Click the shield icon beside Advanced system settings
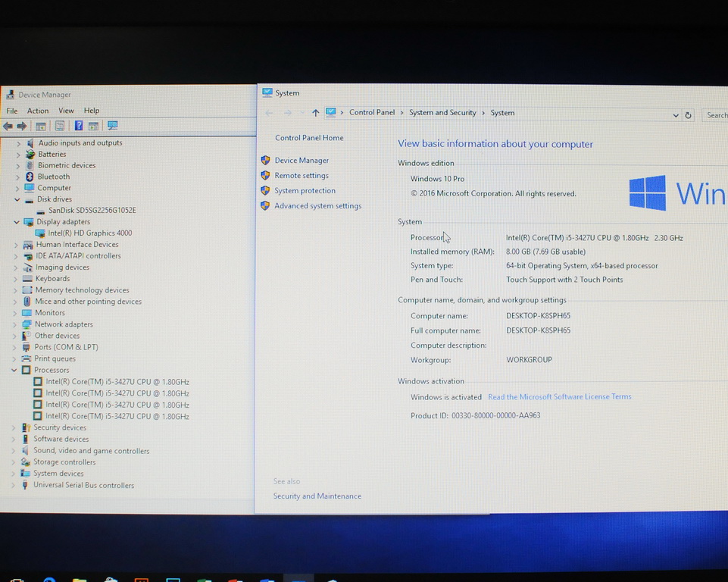This screenshot has width=728, height=582. pos(265,206)
